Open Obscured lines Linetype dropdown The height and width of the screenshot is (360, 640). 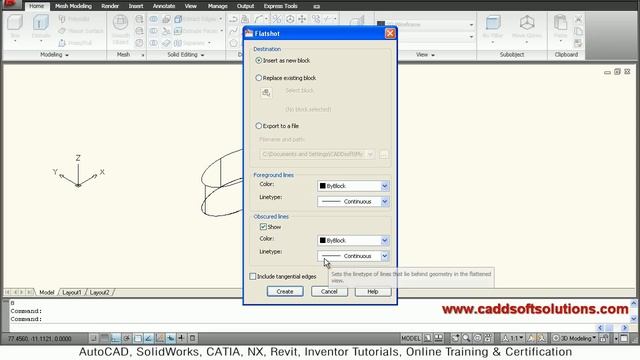pos(353,256)
